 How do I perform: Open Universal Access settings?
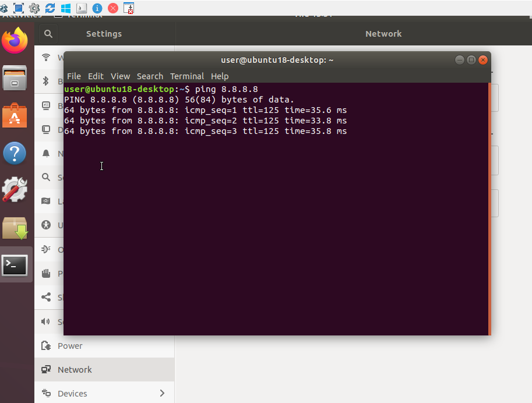pyautogui.click(x=47, y=225)
